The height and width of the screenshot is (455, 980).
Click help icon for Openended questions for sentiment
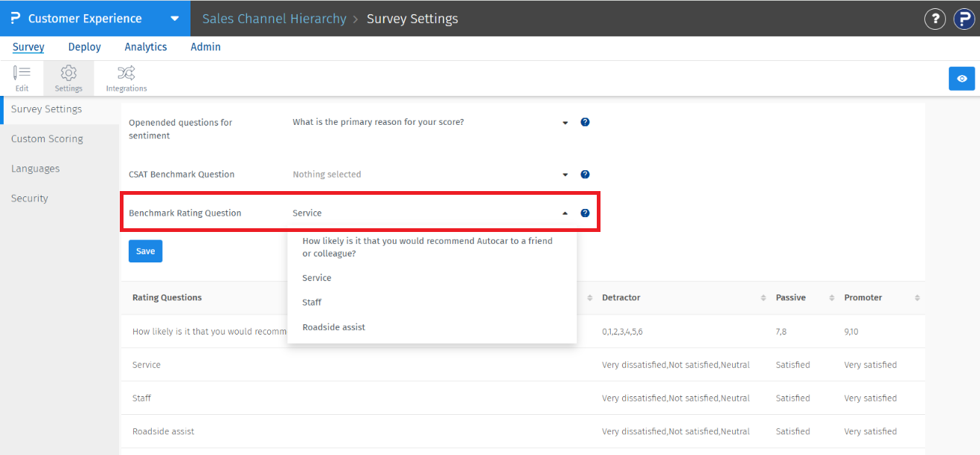585,121
